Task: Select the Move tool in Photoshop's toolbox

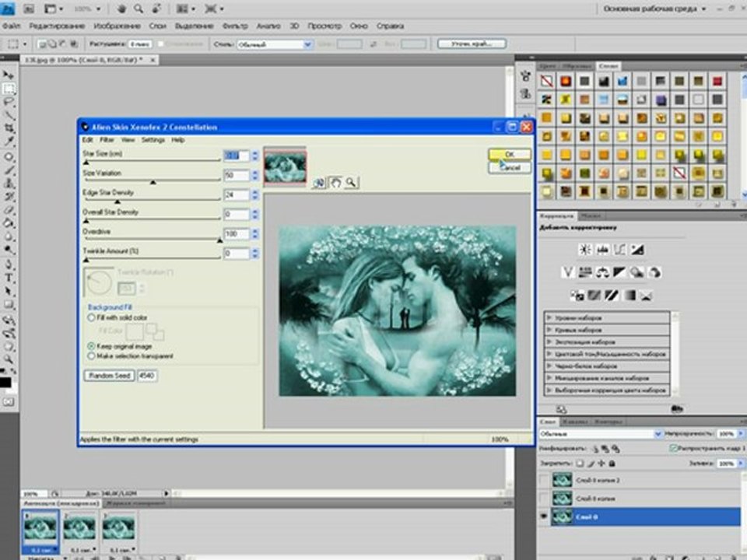Action: pos(9,75)
